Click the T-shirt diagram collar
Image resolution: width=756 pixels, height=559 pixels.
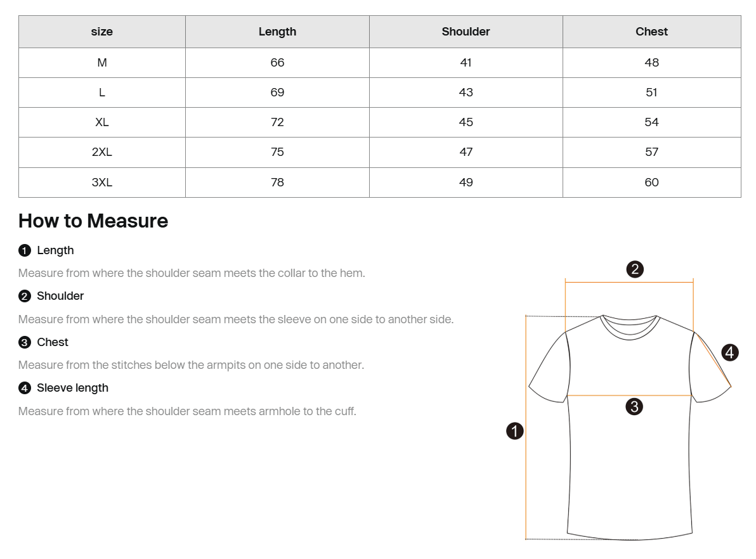[629, 327]
